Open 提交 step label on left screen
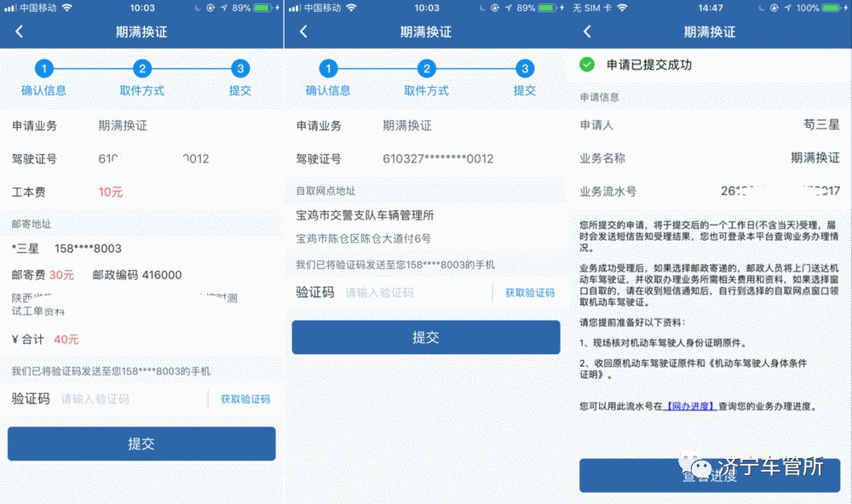Screen dimensions: 852x504 [x=240, y=90]
